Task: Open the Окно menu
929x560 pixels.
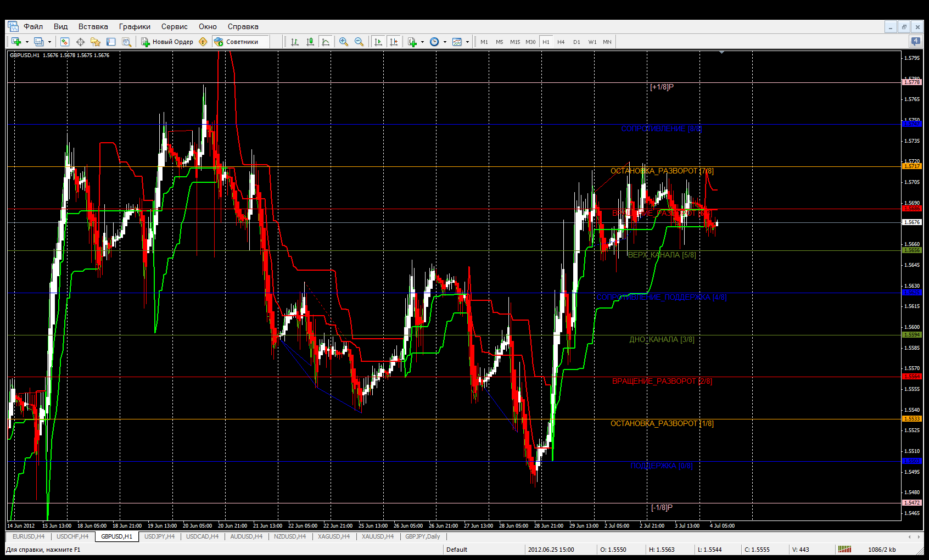Action: point(208,26)
